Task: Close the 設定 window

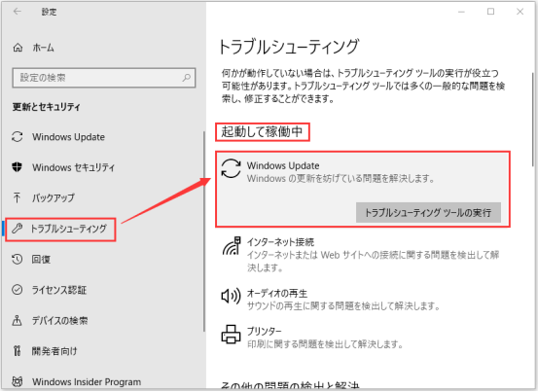Action: 520,12
